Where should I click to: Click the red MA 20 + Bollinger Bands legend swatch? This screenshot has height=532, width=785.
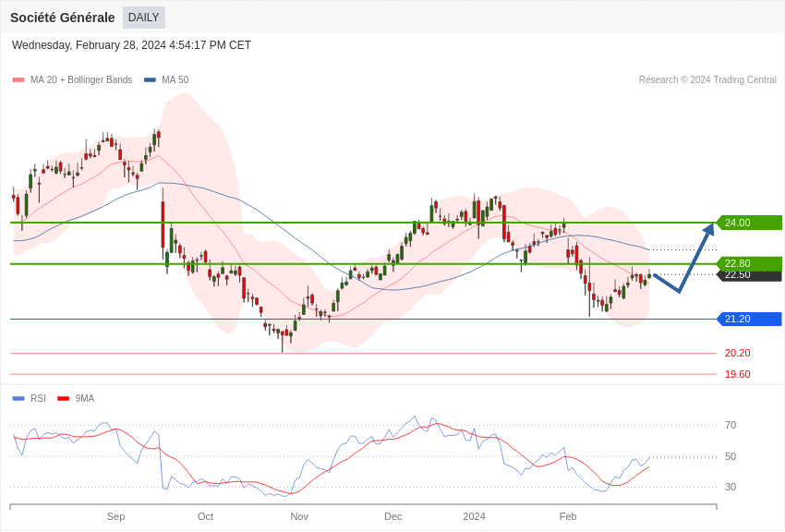tap(18, 80)
